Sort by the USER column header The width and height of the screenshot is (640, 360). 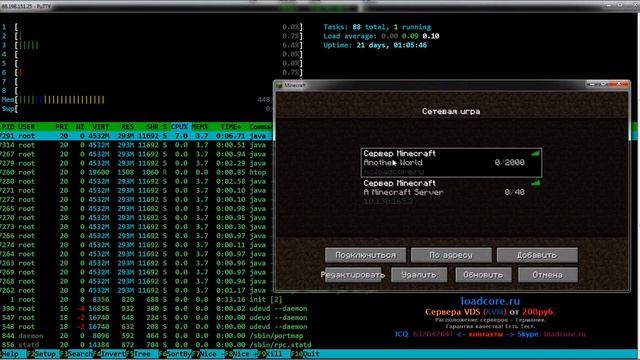tap(27, 127)
